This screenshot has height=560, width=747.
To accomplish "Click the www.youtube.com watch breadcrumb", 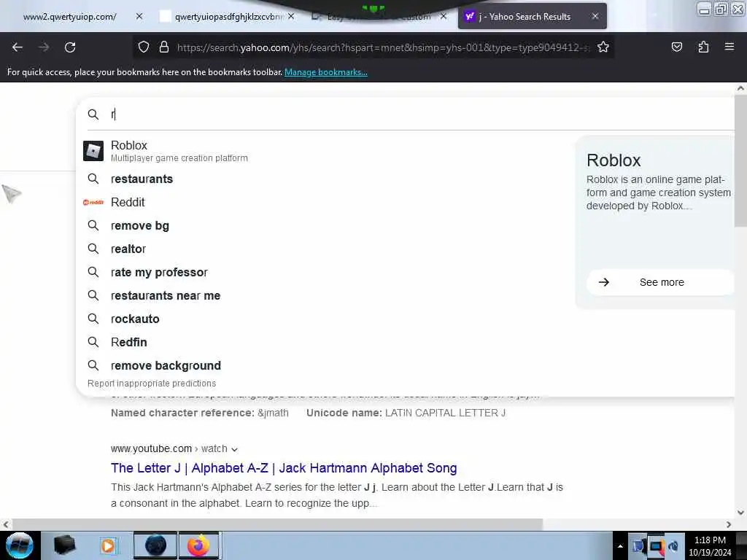I will click(169, 448).
